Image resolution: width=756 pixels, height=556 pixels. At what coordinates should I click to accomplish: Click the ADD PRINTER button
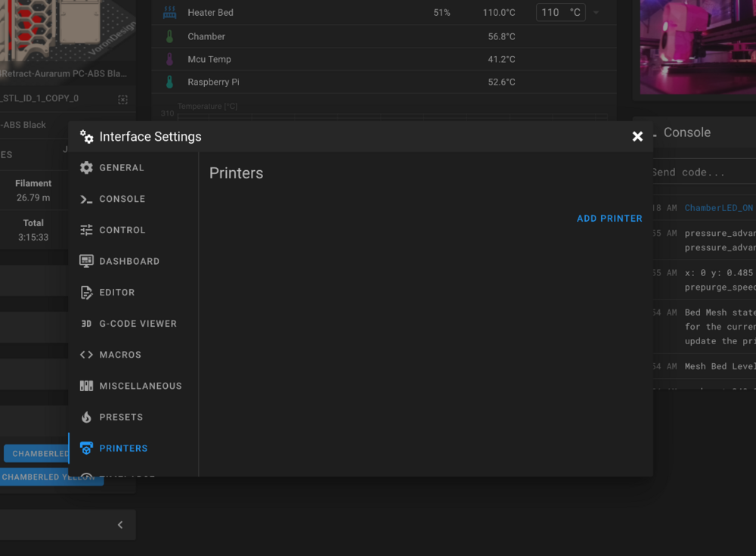coord(609,219)
